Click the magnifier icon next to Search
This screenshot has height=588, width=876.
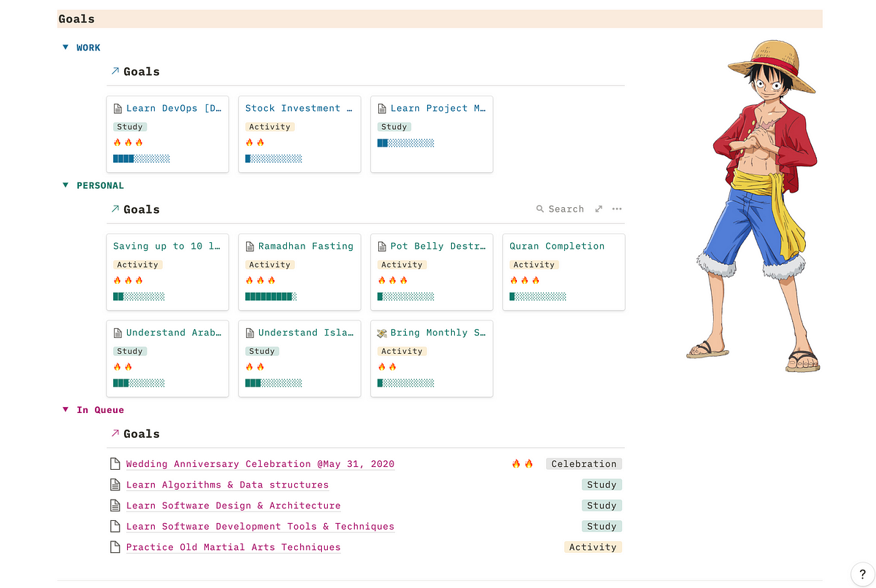tap(540, 209)
